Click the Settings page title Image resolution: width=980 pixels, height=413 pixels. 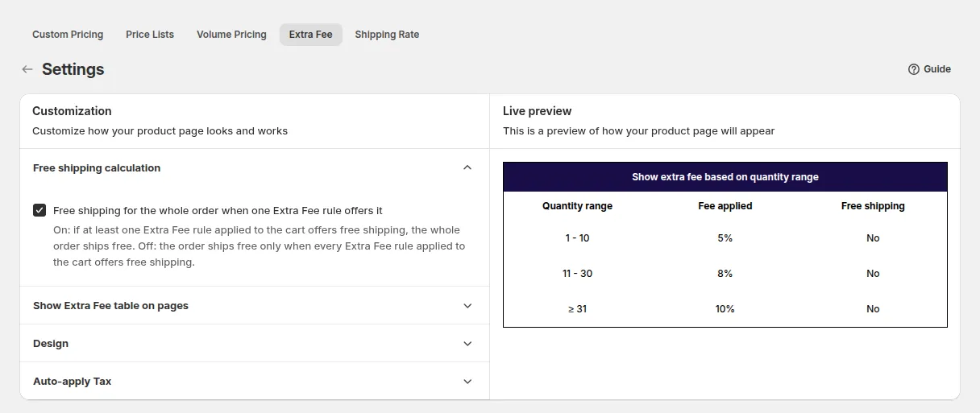73,69
